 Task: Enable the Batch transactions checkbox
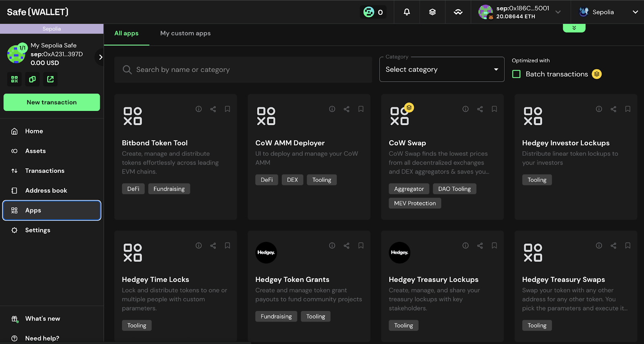coord(516,74)
